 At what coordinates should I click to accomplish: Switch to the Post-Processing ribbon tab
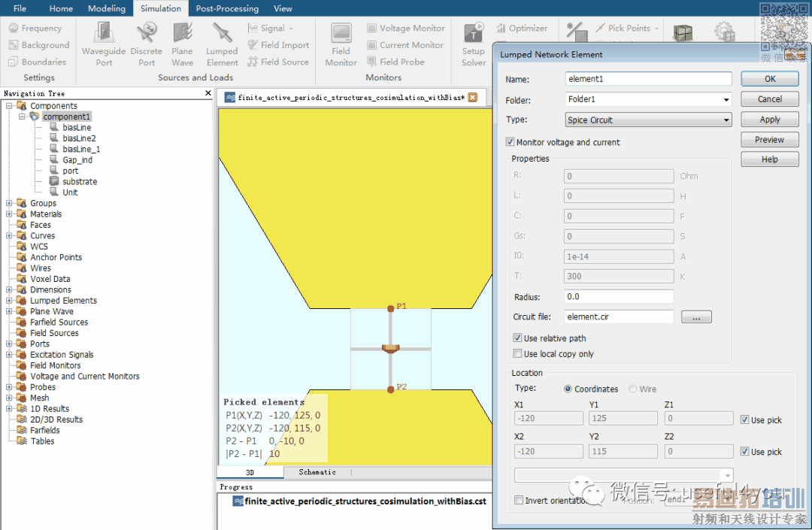click(226, 9)
